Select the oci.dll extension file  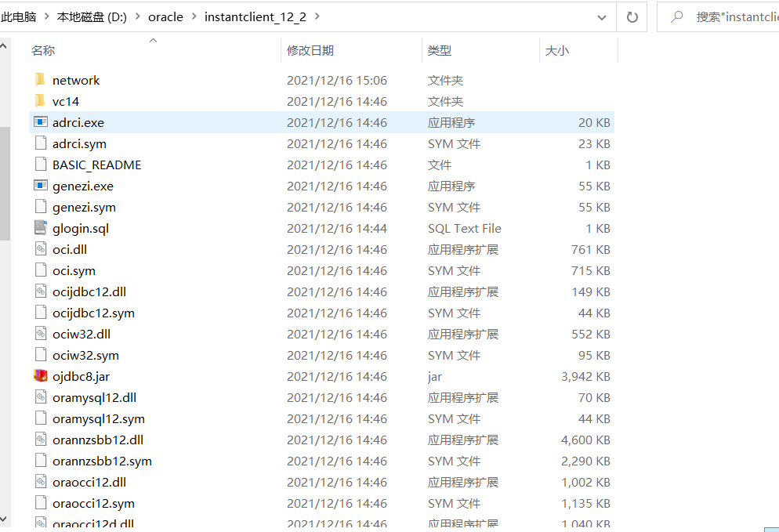click(x=70, y=249)
